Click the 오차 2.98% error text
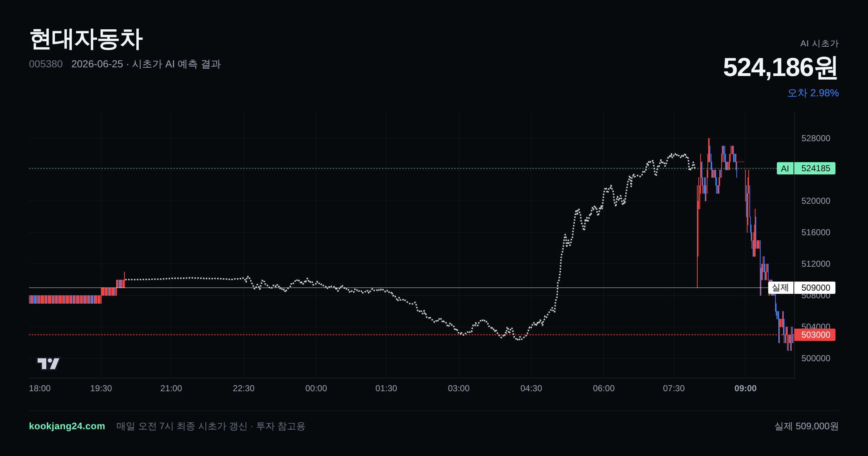 point(813,93)
